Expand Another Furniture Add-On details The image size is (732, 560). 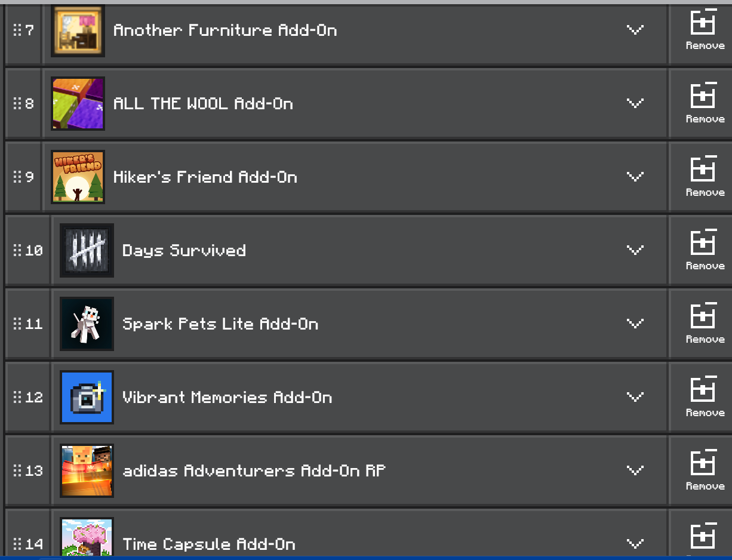[635, 30]
